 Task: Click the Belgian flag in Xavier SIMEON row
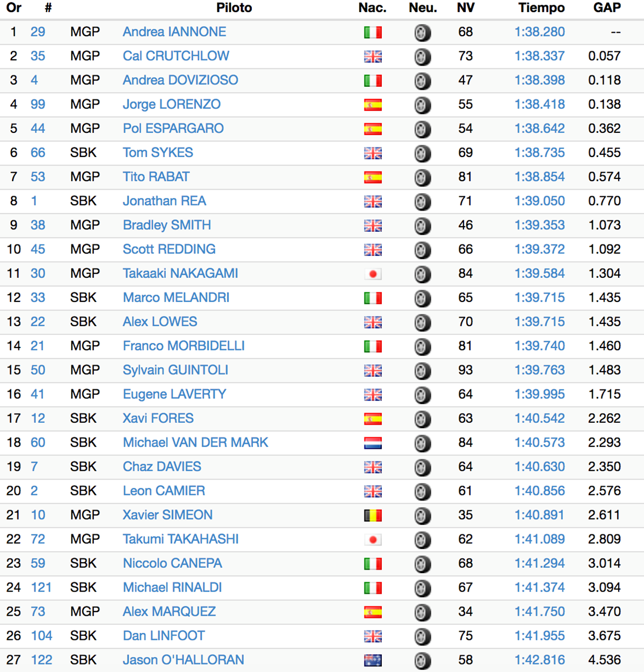click(373, 516)
